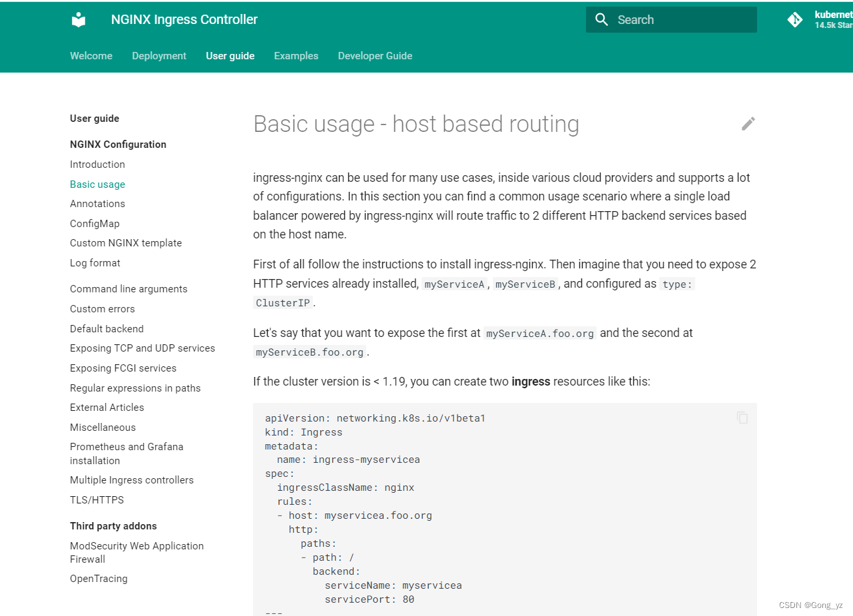853x616 pixels.
Task: Open the Deployment tab
Action: coord(159,56)
